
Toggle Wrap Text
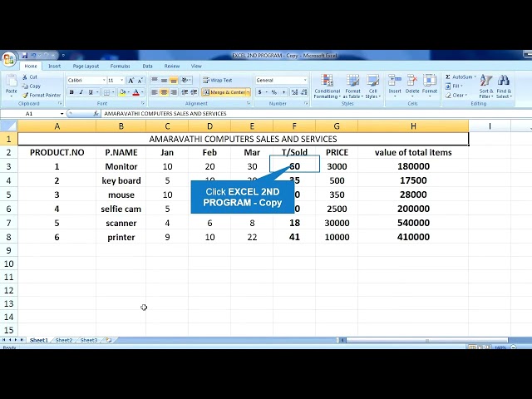point(218,81)
